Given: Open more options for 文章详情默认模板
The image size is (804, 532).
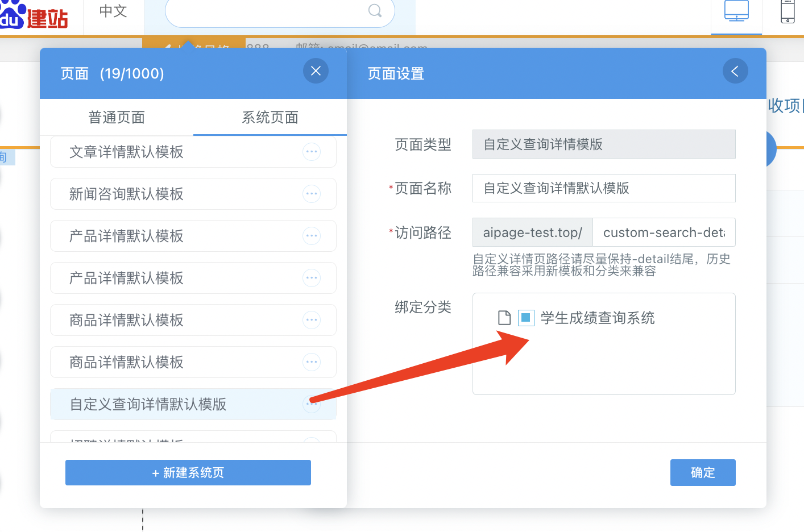Looking at the screenshot, I should (x=312, y=152).
